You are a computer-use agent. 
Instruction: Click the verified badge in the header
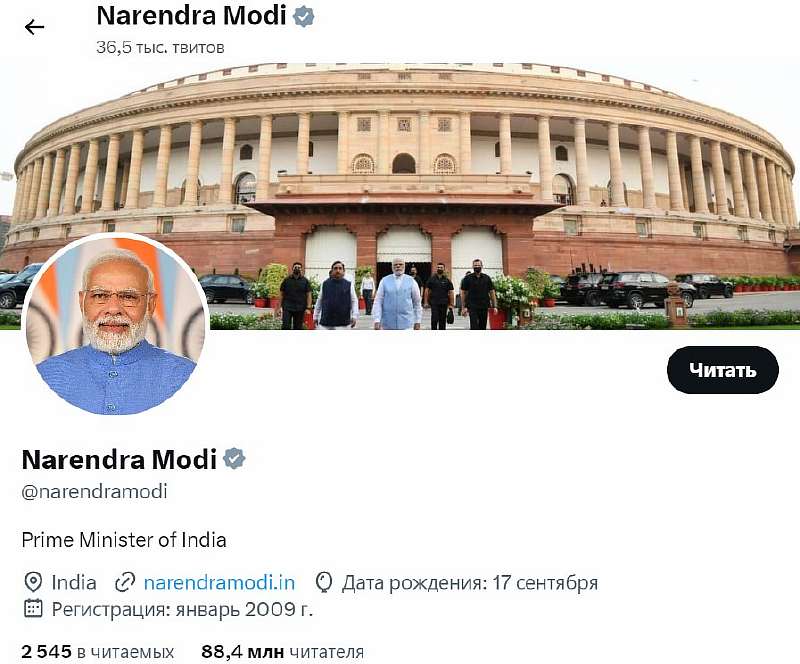[303, 16]
